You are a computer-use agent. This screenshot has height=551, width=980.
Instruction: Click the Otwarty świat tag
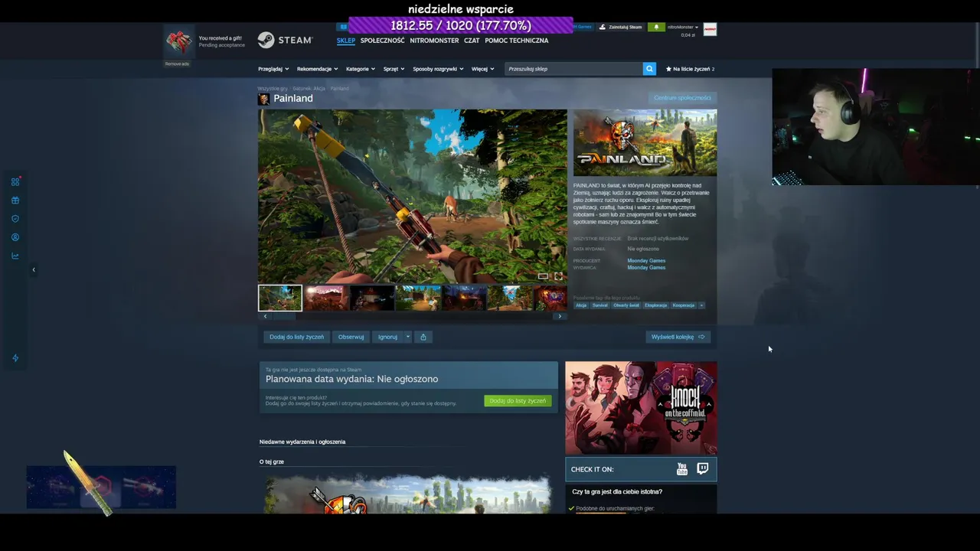pos(626,305)
